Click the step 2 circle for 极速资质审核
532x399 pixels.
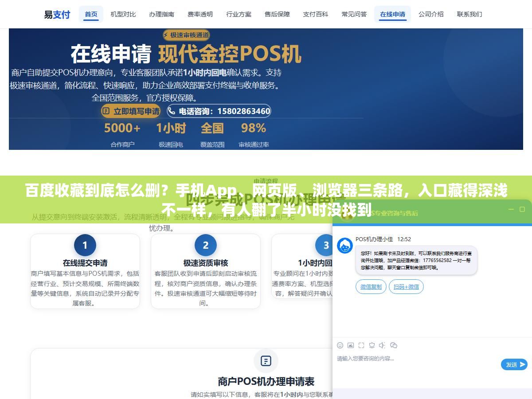pyautogui.click(x=206, y=245)
